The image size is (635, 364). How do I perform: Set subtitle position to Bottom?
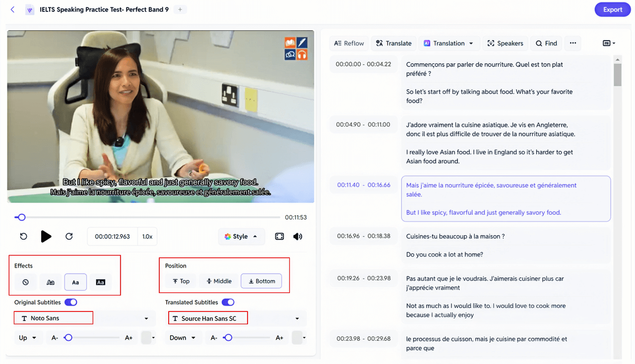(x=261, y=281)
